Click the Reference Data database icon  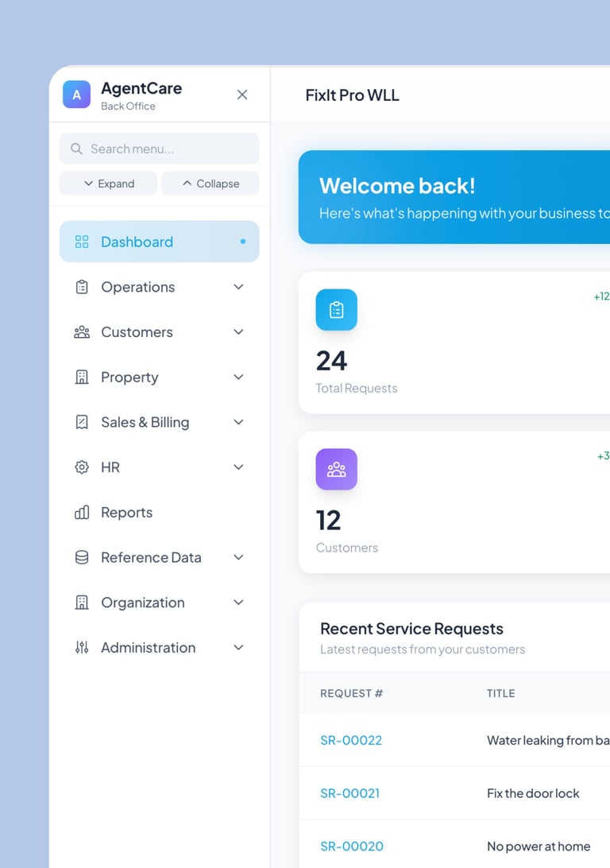(82, 557)
